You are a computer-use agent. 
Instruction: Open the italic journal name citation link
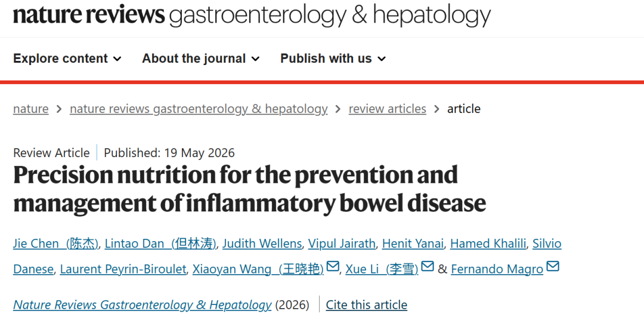[142, 305]
